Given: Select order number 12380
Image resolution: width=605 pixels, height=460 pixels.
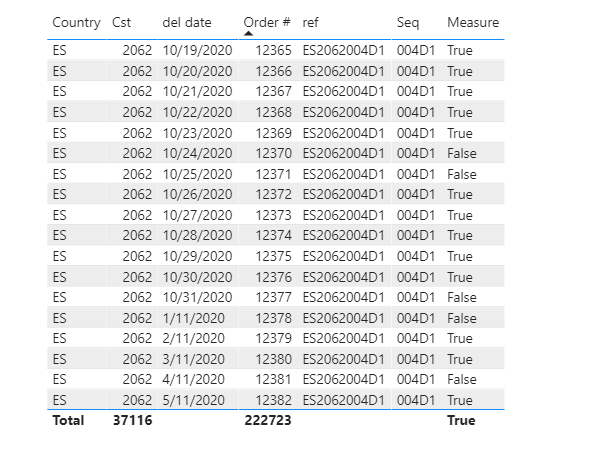Looking at the screenshot, I should coord(274,359).
